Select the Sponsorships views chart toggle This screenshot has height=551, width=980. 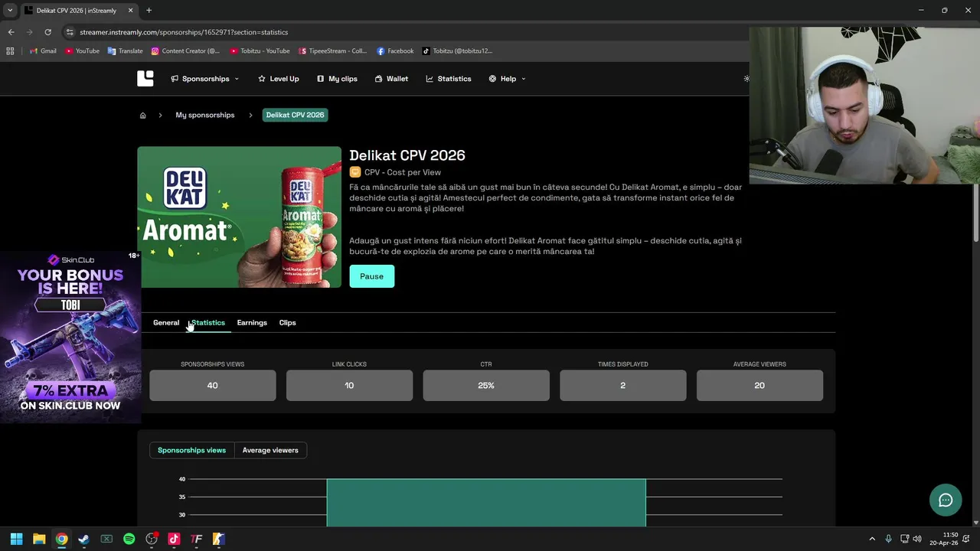coord(191,450)
